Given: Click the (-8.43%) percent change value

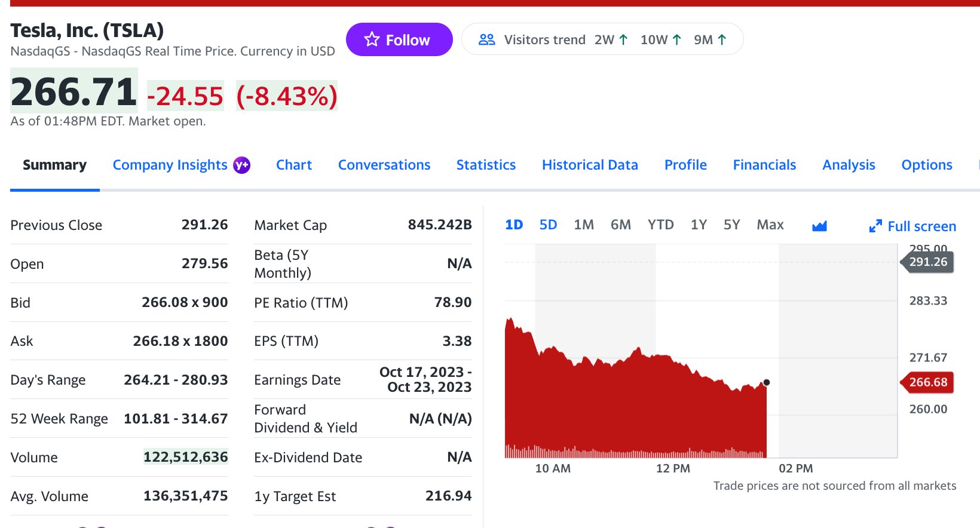Looking at the screenshot, I should [x=287, y=96].
